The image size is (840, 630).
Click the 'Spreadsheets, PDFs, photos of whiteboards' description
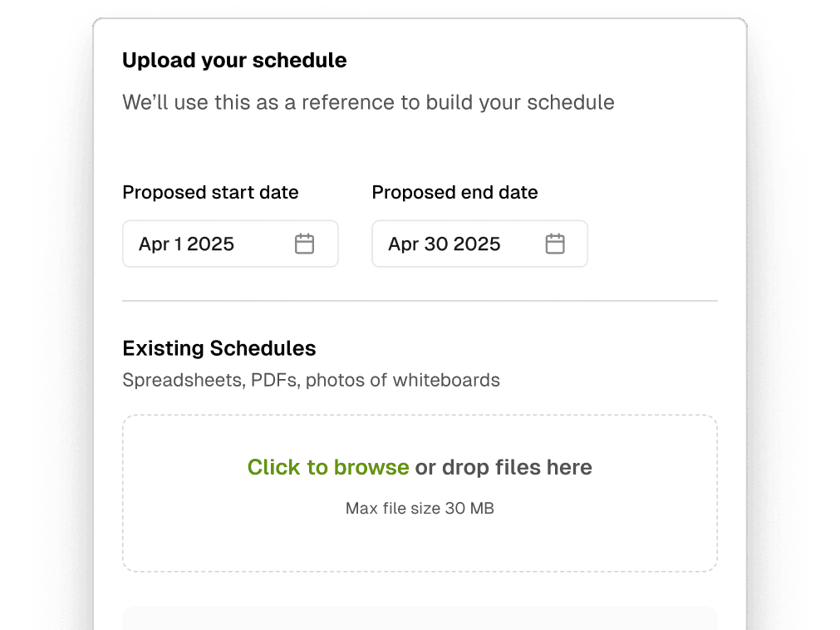312,380
